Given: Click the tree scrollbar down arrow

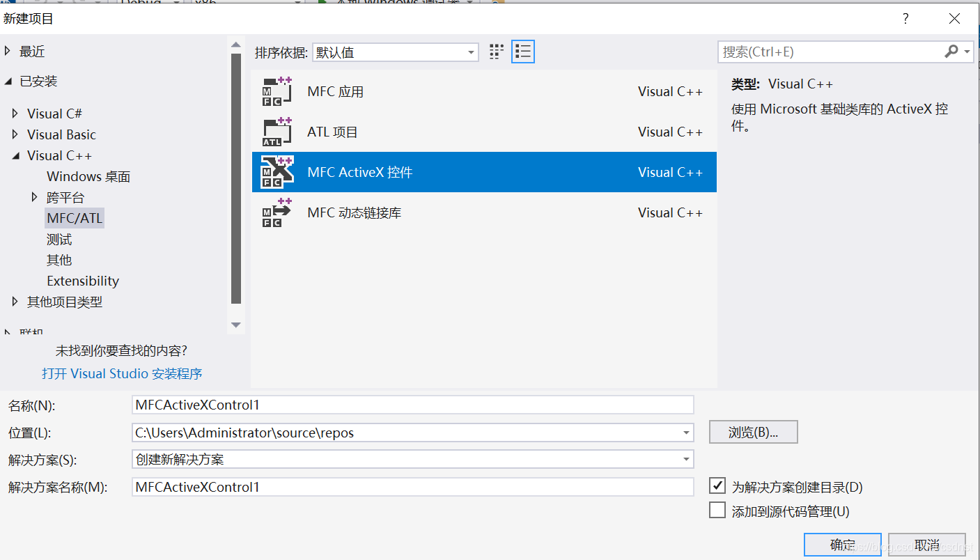Looking at the screenshot, I should (235, 325).
